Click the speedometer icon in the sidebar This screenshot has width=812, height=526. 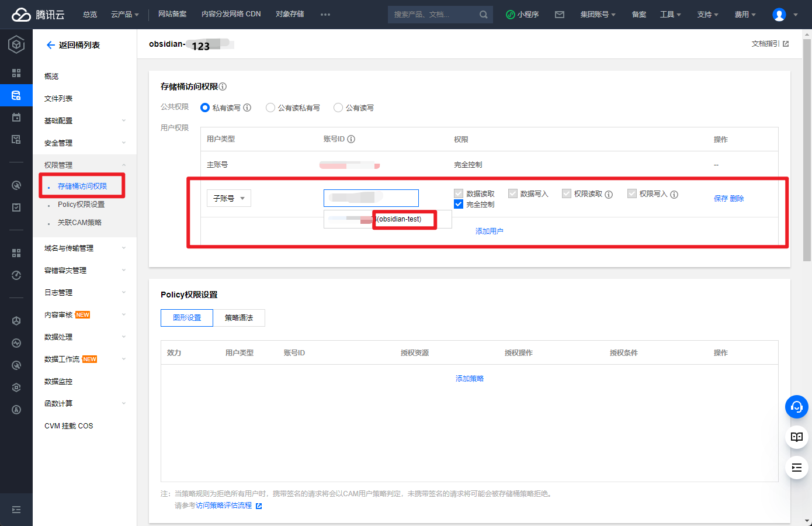click(x=16, y=275)
